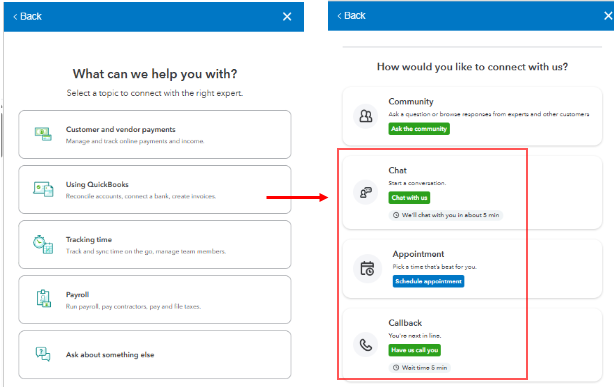615x387 pixels.
Task: Go Back in the left help panel
Action: pos(27,16)
